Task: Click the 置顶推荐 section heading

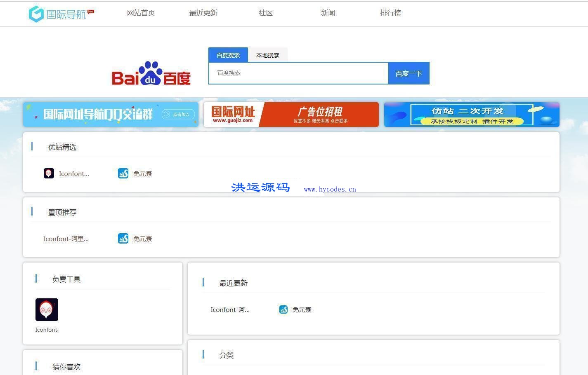Action: 62,212
